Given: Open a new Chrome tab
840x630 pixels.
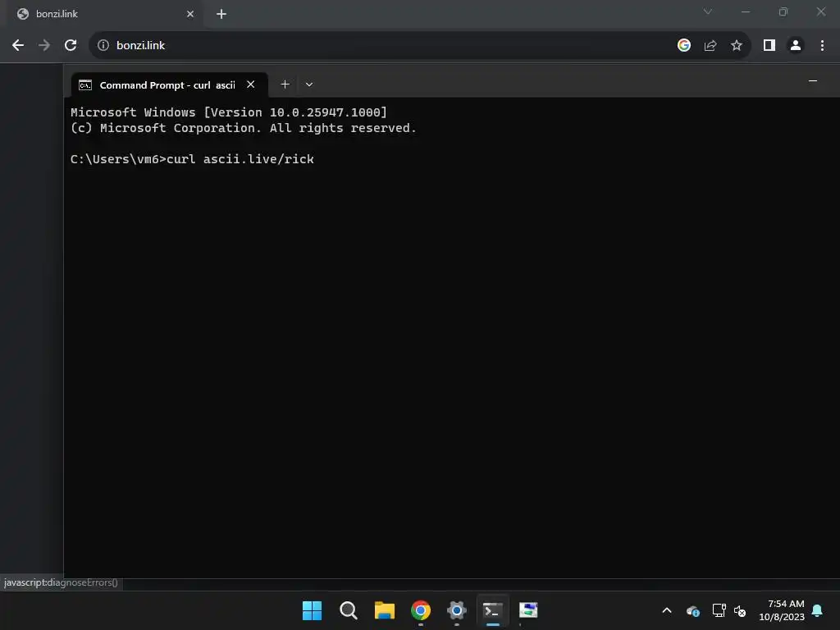Looking at the screenshot, I should pos(221,14).
